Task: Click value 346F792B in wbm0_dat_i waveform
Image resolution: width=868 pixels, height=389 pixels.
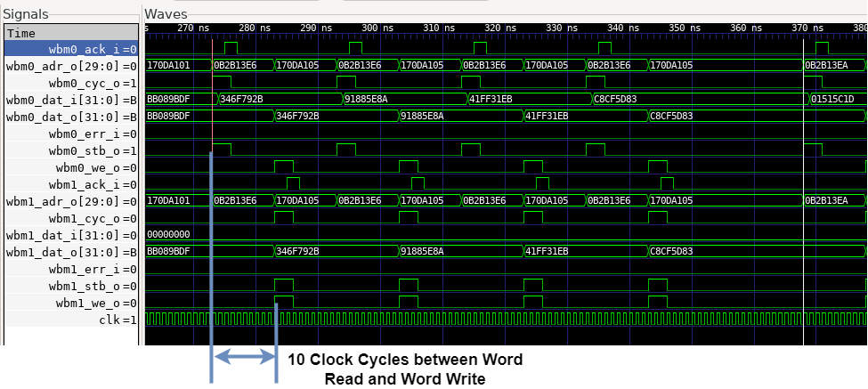Action: pos(241,99)
